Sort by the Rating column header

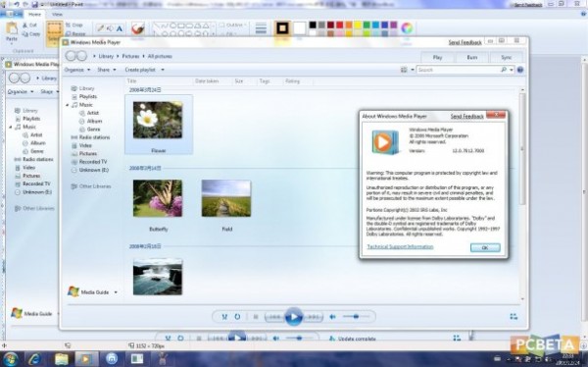coord(292,80)
